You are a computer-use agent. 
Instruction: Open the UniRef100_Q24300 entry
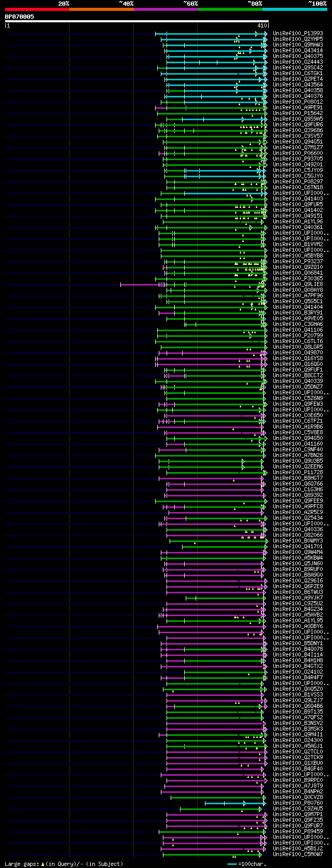coord(298,741)
